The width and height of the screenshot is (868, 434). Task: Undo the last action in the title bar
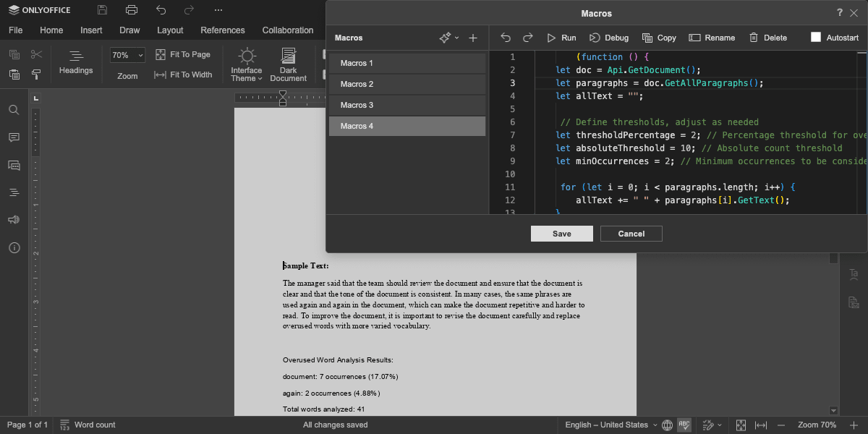[161, 10]
